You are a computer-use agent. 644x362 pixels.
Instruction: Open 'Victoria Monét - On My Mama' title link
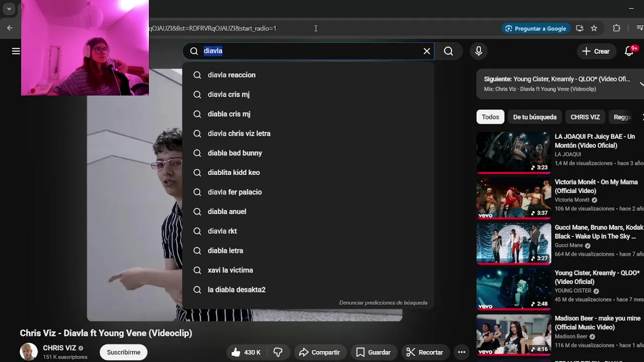596,187
